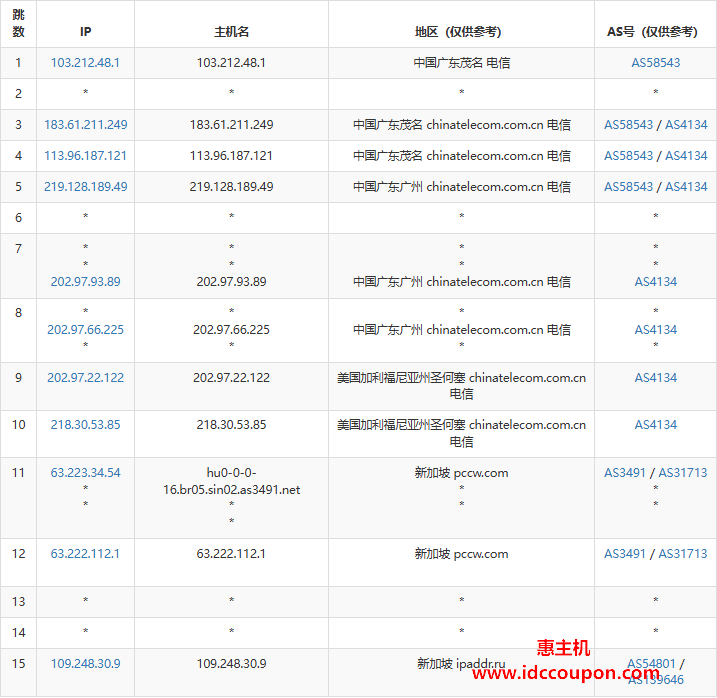Select hostname text 219.128.189.49
The image size is (717, 698).
click(231, 187)
